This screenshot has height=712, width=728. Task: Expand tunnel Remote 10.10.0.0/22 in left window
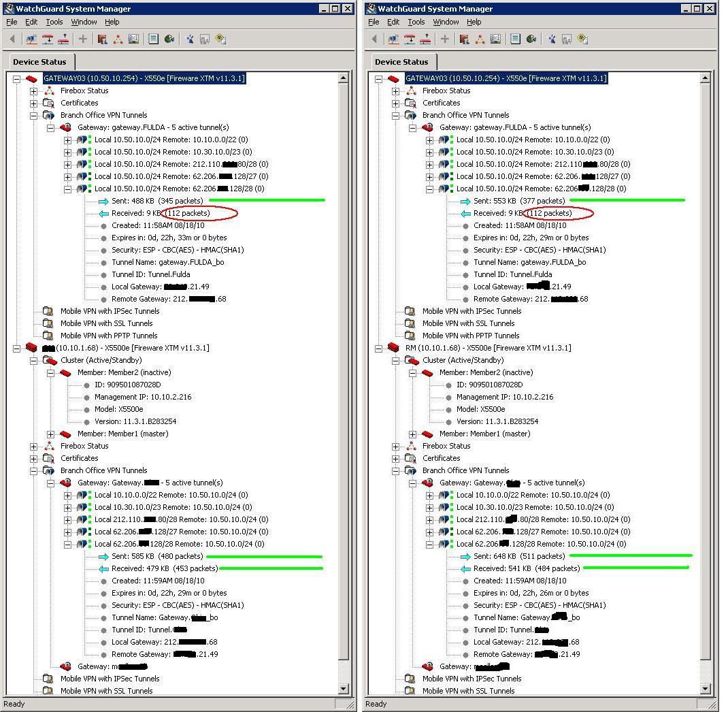(67, 140)
